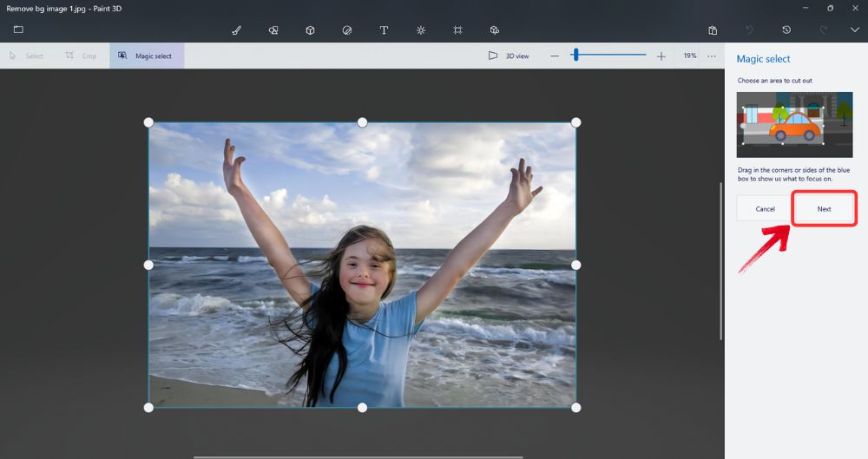
Task: Open the Stickers panel
Action: click(347, 30)
